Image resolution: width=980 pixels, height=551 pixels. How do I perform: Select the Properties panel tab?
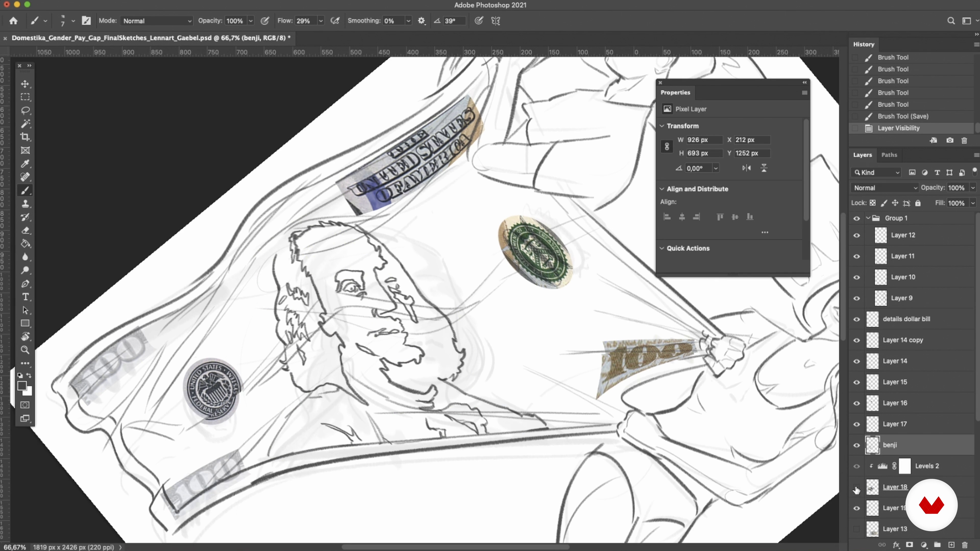(x=675, y=92)
